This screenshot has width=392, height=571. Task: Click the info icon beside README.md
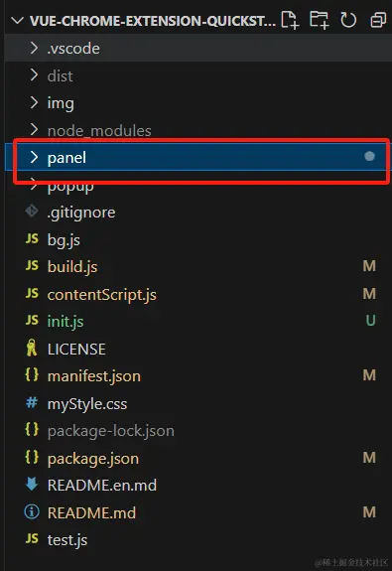pos(32,512)
